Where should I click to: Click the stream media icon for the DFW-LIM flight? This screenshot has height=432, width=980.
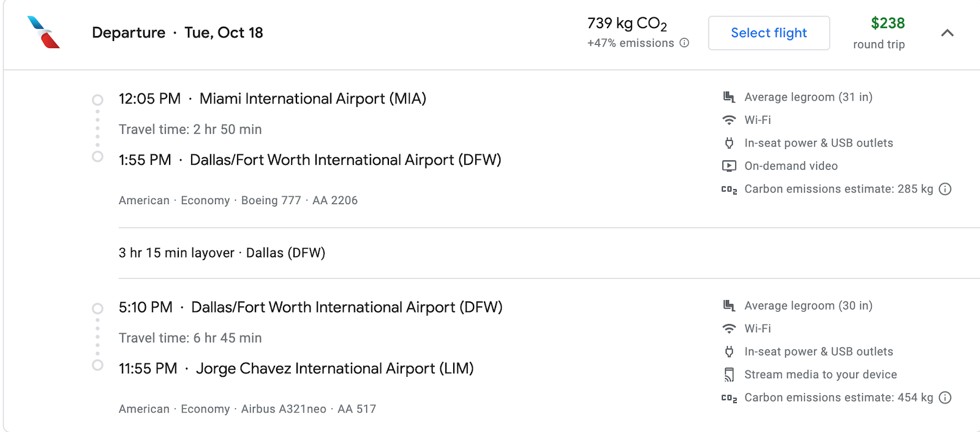729,374
